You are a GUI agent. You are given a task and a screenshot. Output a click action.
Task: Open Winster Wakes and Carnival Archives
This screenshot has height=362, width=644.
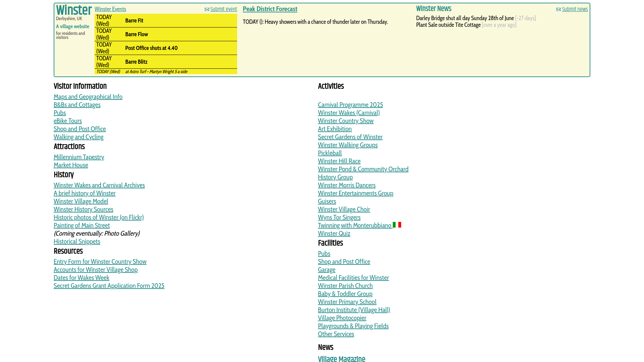(99, 185)
